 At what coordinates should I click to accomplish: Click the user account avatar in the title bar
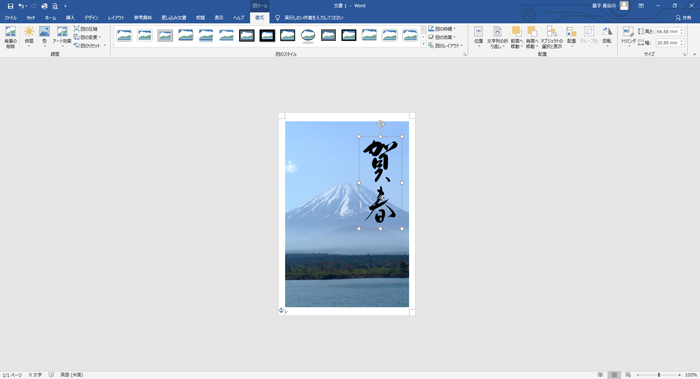pyautogui.click(x=624, y=6)
